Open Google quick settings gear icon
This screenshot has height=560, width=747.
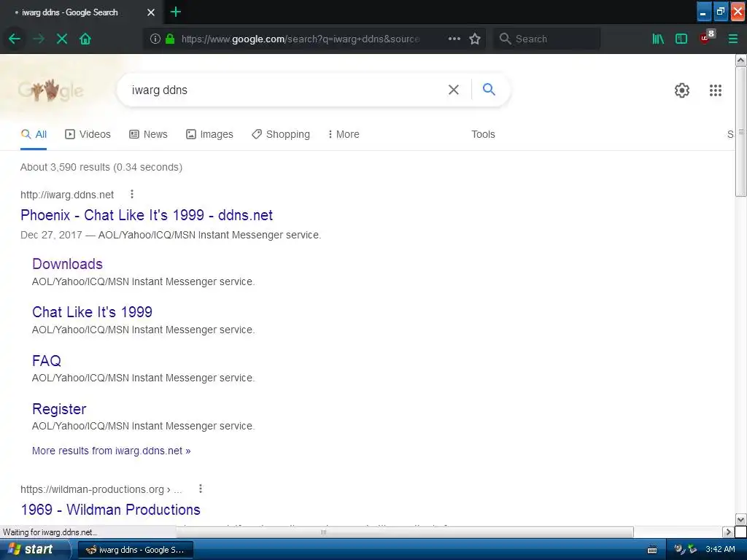coord(682,90)
